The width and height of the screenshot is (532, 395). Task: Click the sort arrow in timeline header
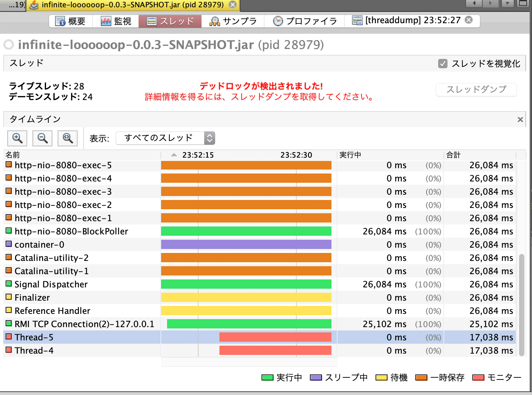pyautogui.click(x=174, y=155)
